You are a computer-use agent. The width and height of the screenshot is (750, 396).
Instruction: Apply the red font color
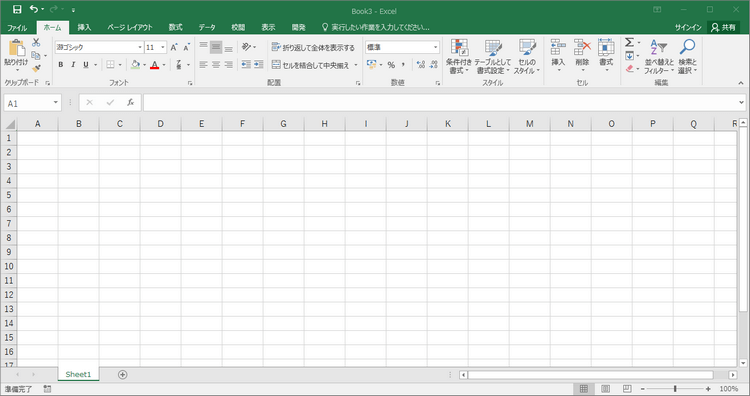click(x=154, y=65)
